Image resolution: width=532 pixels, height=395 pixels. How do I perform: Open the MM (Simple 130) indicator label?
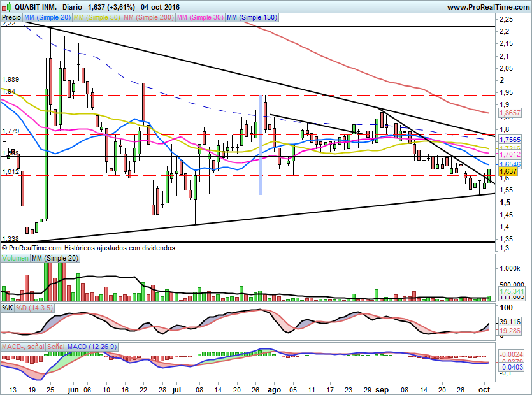tap(252, 18)
